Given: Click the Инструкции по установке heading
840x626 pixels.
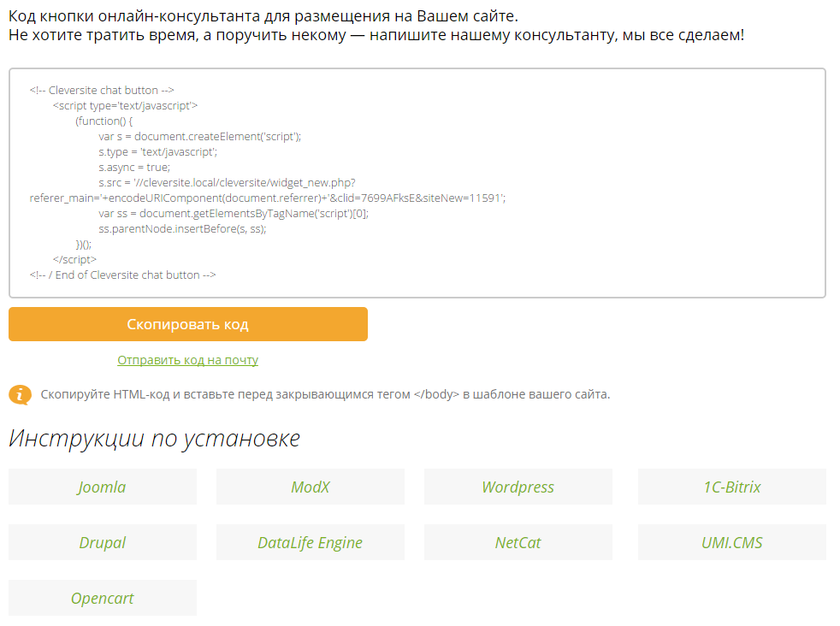Looking at the screenshot, I should (x=154, y=439).
